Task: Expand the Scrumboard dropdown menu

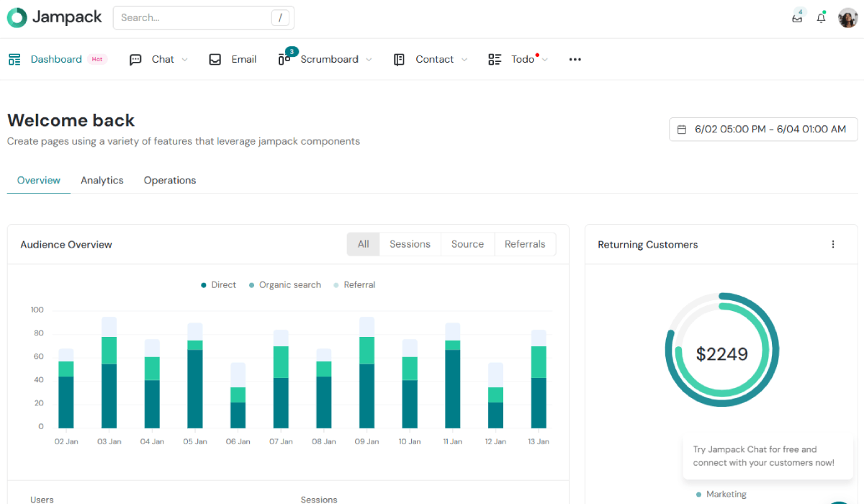Action: [369, 60]
